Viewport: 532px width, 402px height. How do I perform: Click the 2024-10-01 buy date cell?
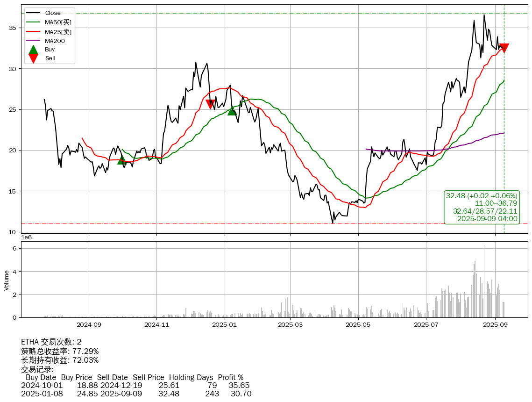click(42, 386)
